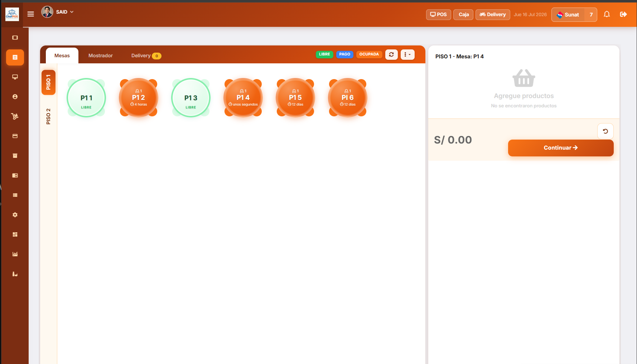This screenshot has width=637, height=364.
Task: Click the blue PAGO legend badge
Action: (345, 54)
